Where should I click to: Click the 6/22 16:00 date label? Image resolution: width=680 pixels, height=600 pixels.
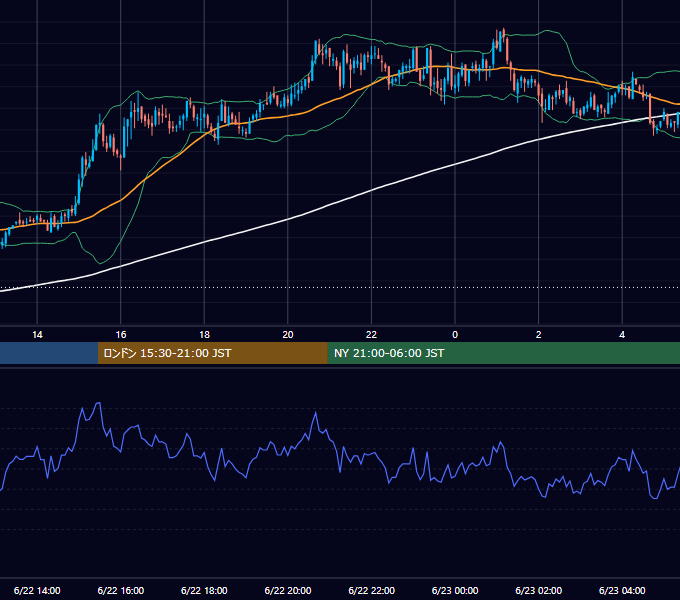121,590
